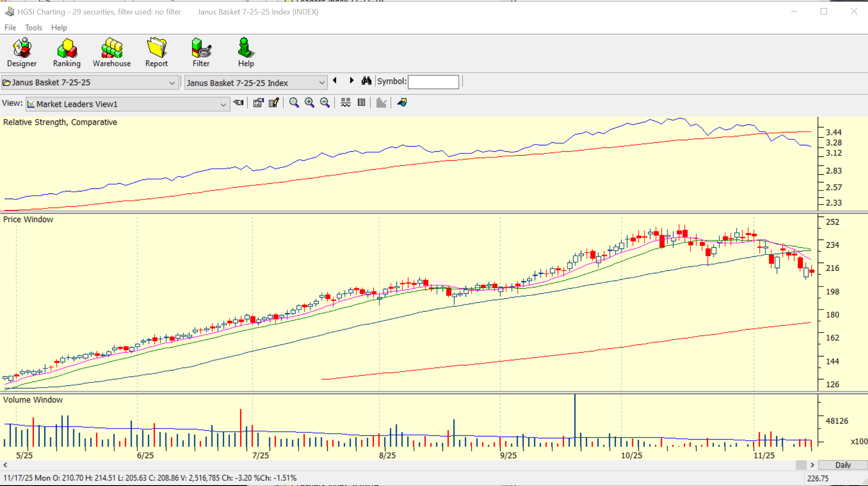Expand the Janus Basket 7-25-25 group dropdown

tap(172, 83)
